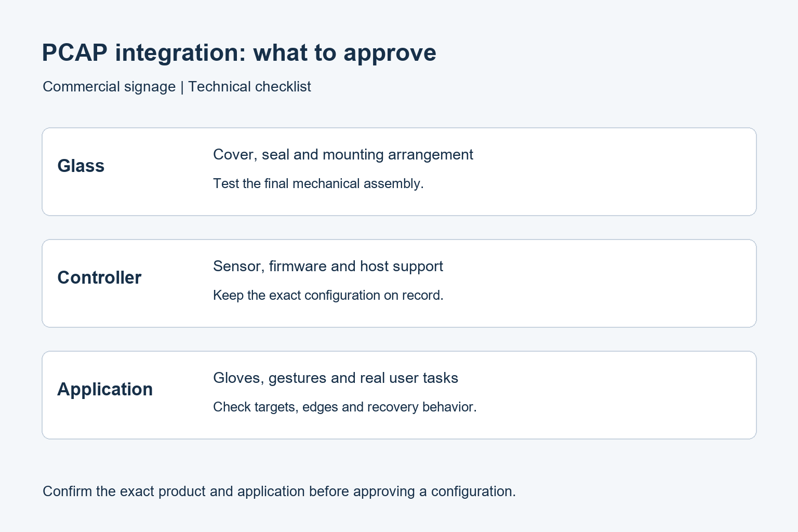This screenshot has width=798, height=532.
Task: Click 'Check targets, edges and recovery behavior.' line
Action: [x=345, y=407]
